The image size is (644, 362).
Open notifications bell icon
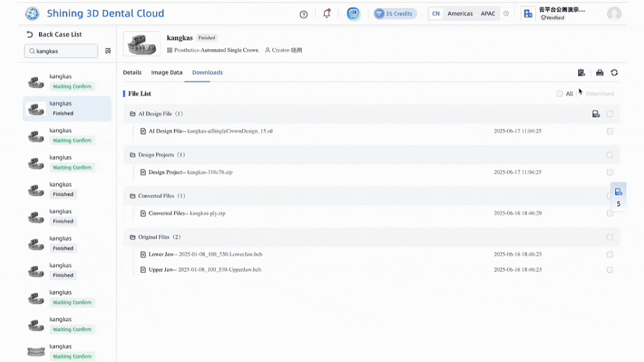pyautogui.click(x=327, y=14)
